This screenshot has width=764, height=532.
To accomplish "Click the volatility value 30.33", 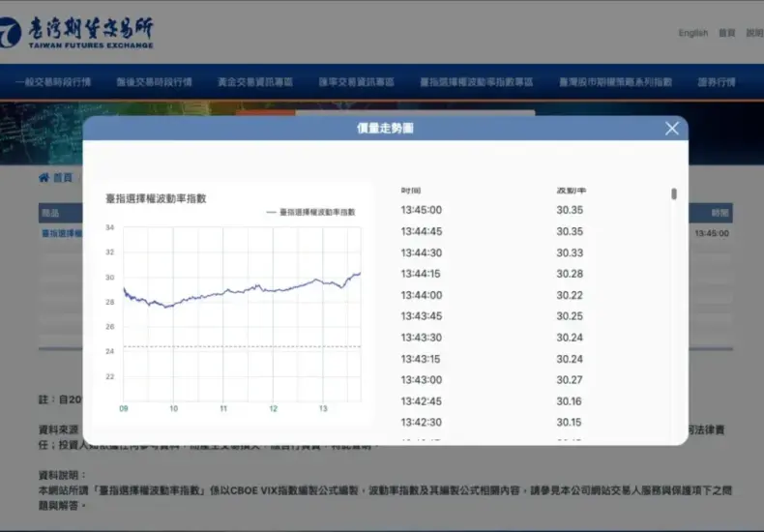I will pyautogui.click(x=570, y=252).
